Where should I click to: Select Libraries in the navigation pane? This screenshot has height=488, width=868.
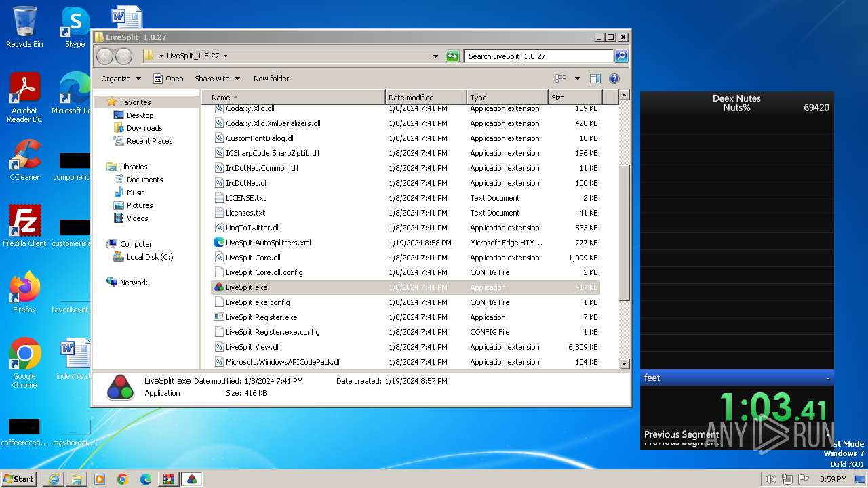[x=134, y=167]
